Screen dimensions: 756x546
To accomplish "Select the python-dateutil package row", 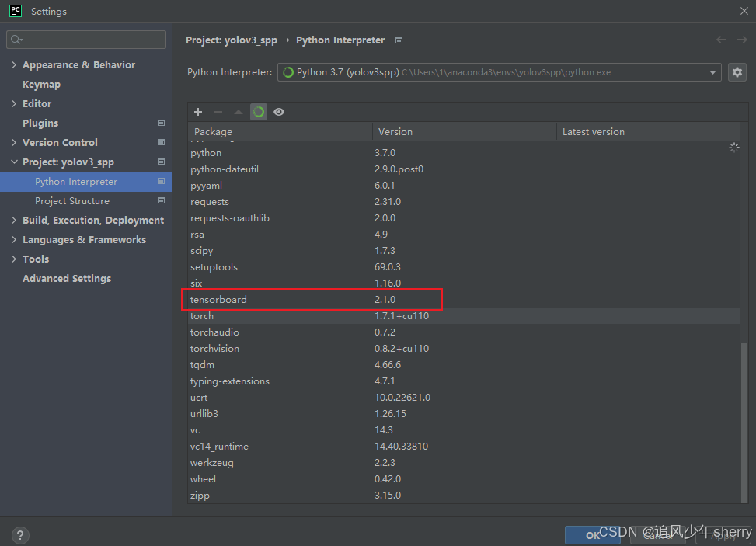I will point(465,169).
